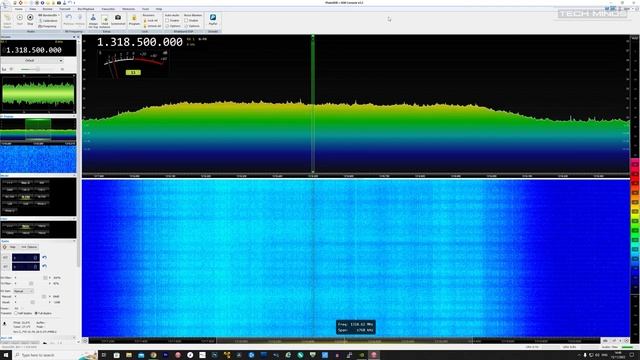Click the Child Isolation icon
640x360 pixels.
[105, 20]
